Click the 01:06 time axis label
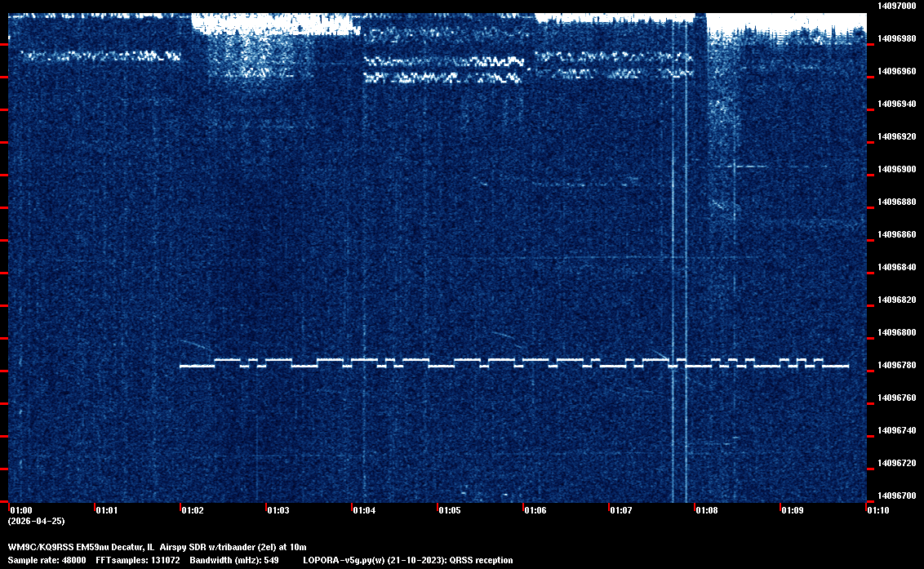Viewport: 924px width, 569px height. pos(535,510)
